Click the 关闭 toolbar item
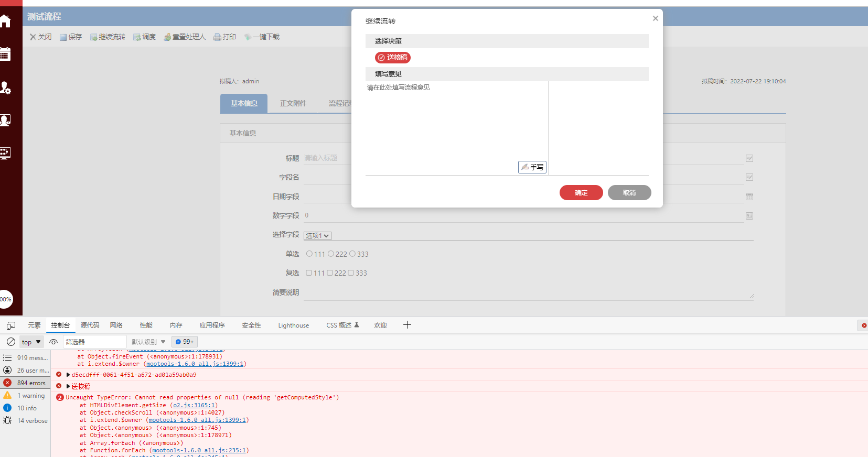The width and height of the screenshot is (868, 457). (40, 37)
